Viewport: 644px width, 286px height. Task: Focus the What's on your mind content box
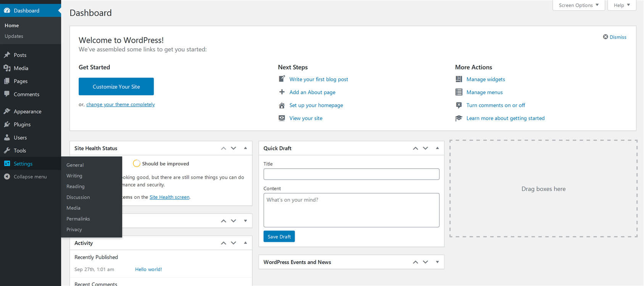[351, 210]
